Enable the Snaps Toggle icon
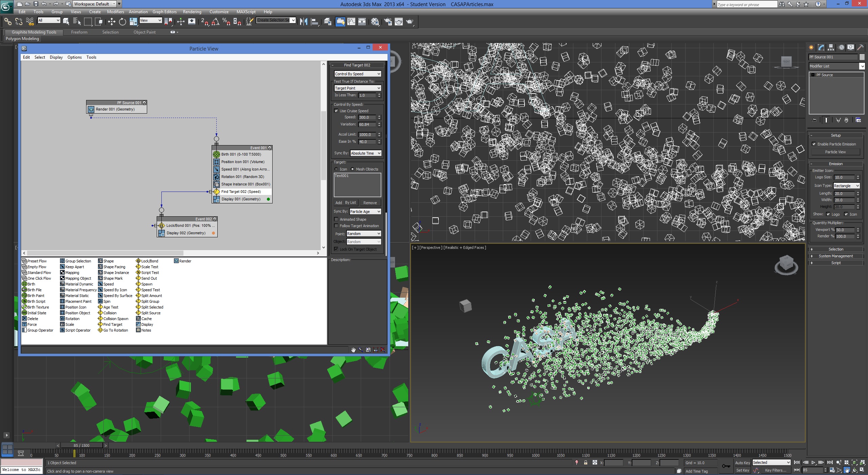 (x=204, y=22)
